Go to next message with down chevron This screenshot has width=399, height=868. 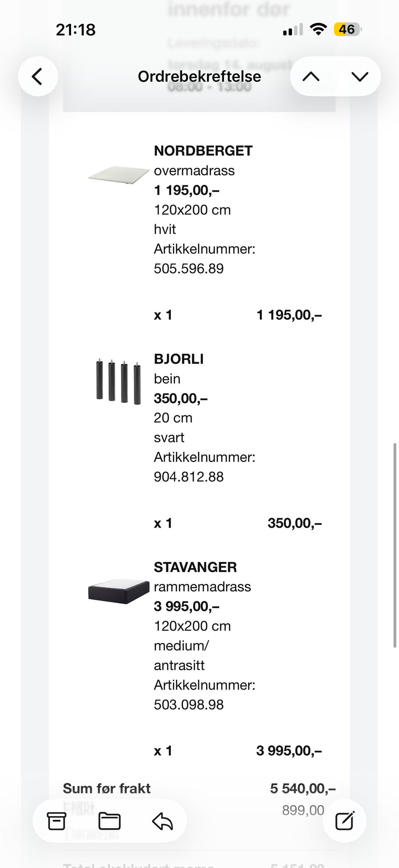[360, 77]
